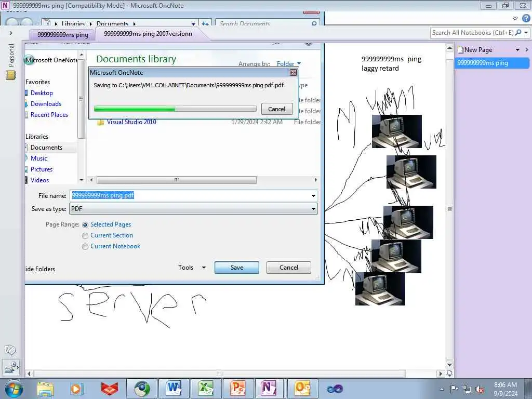Open Word from the taskbar
Screen dimensions: 532x399
(x=174, y=389)
